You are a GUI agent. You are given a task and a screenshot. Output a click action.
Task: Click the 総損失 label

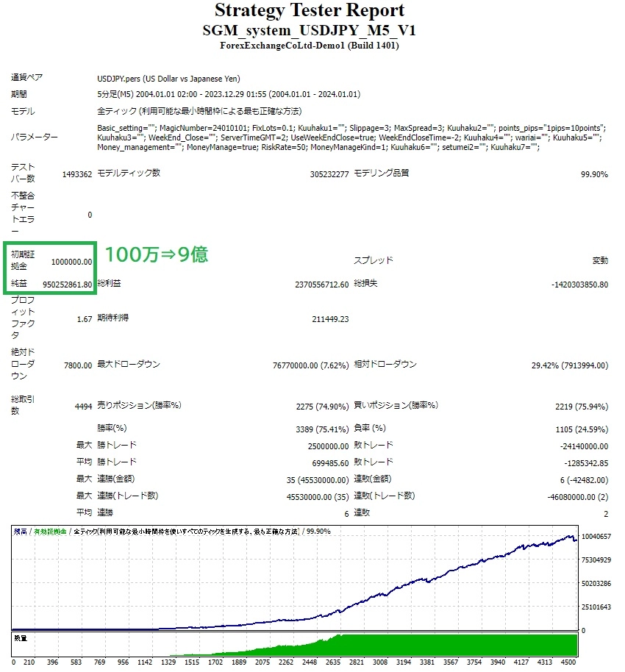pos(365,283)
